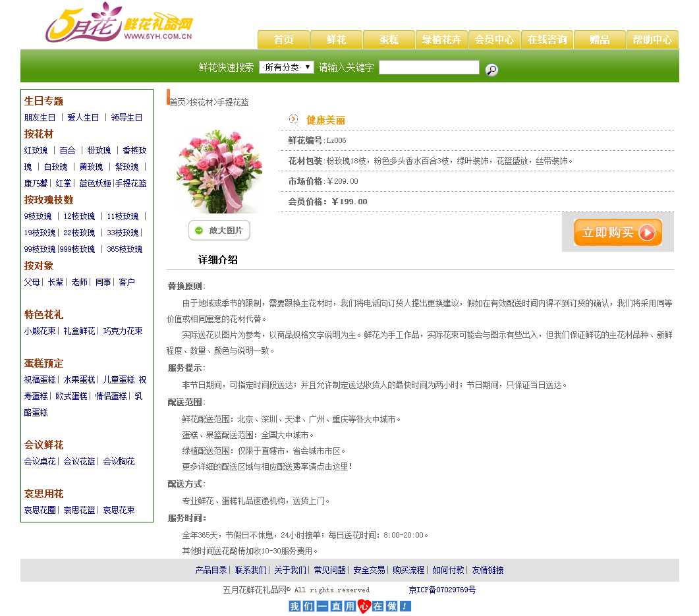699x616 pixels.
Task: Open the 所有分类 category dropdown
Action: [287, 67]
